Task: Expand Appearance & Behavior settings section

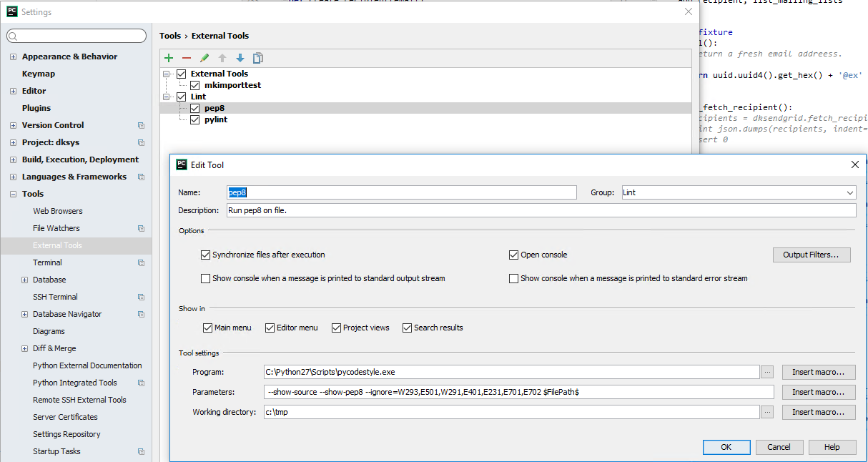Action: point(13,56)
